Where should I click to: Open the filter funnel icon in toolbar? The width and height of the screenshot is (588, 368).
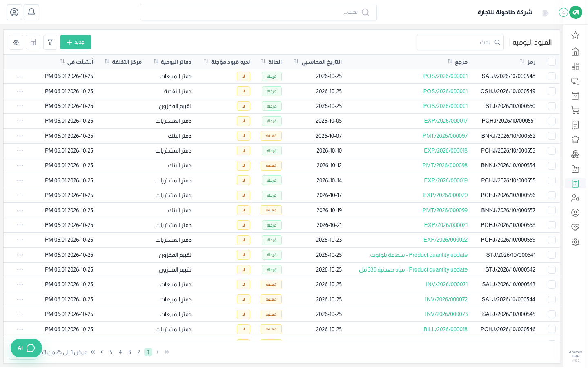pyautogui.click(x=50, y=42)
